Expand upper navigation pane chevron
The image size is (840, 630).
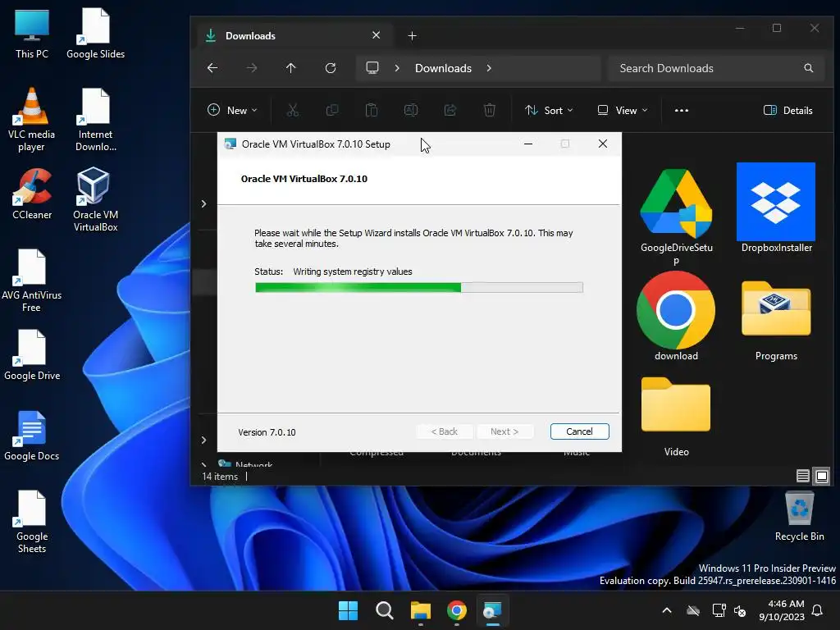(203, 203)
